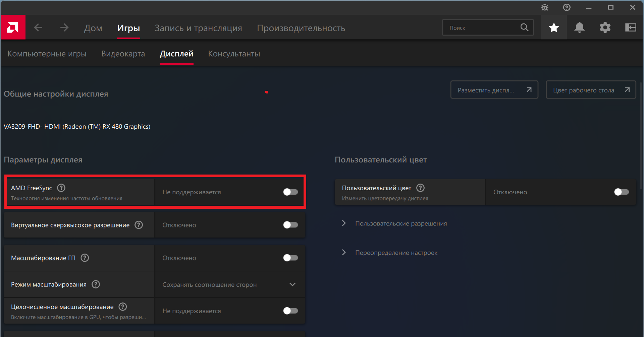Image resolution: width=644 pixels, height=337 pixels.
Task: Select the Дисплей subtab
Action: pyautogui.click(x=176, y=54)
